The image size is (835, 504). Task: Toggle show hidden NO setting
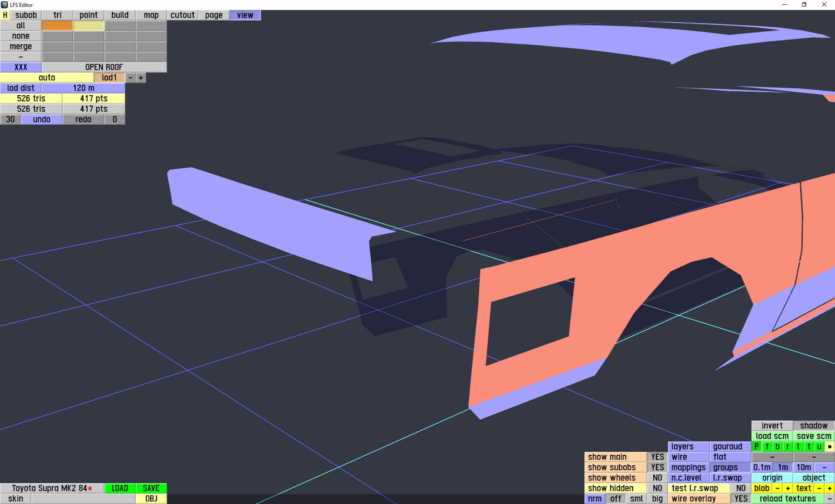coord(657,488)
